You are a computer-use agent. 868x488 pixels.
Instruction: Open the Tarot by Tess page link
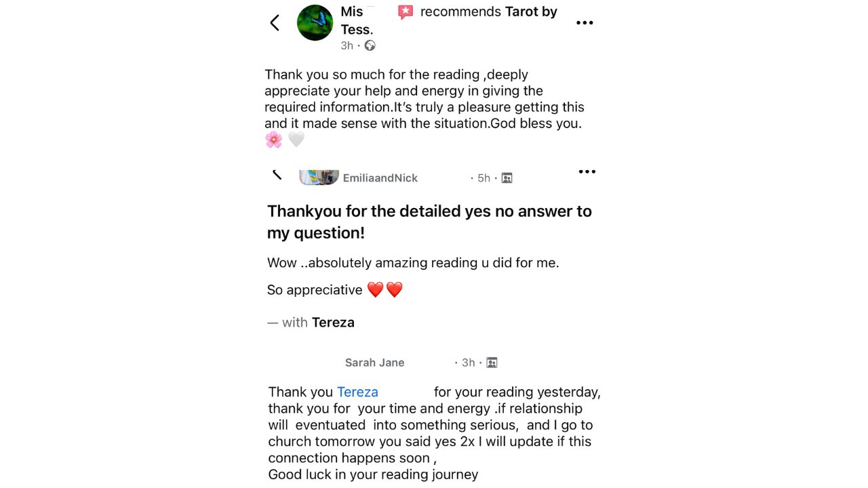[x=449, y=20]
